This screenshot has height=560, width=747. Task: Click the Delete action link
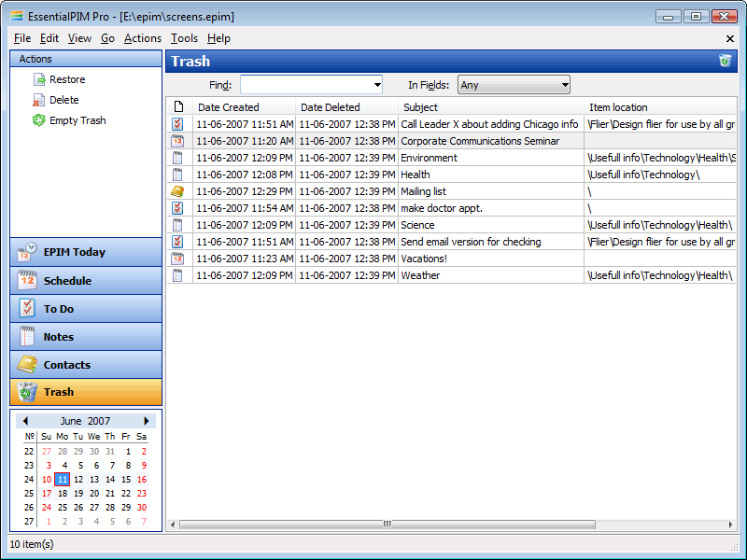click(x=63, y=100)
